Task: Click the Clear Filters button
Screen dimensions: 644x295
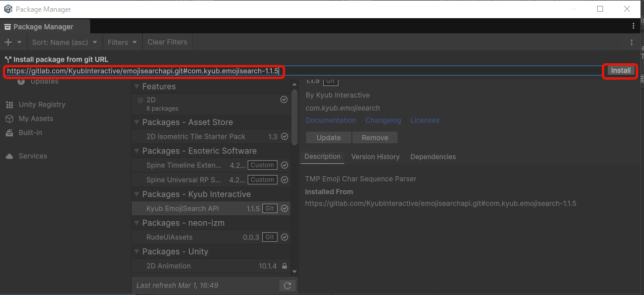Action: [167, 42]
